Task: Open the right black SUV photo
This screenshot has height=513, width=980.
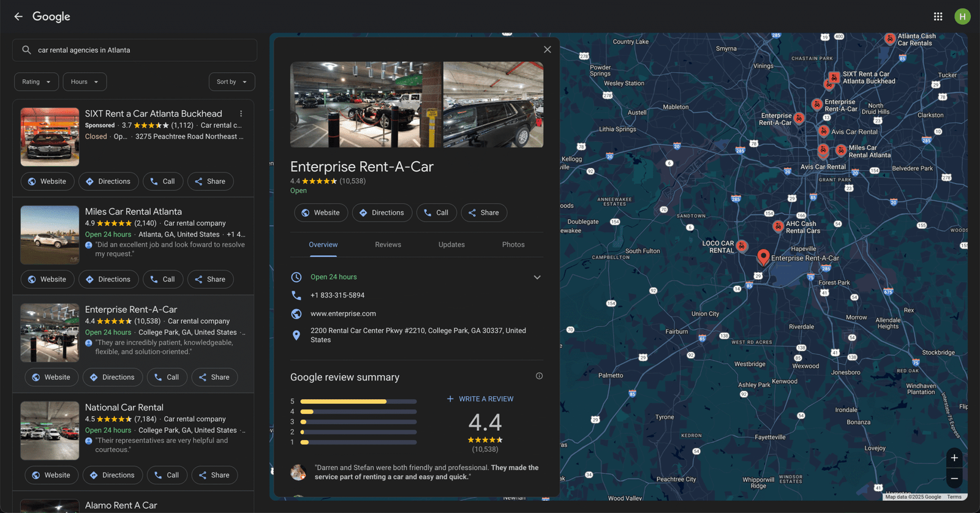Action: click(493, 104)
